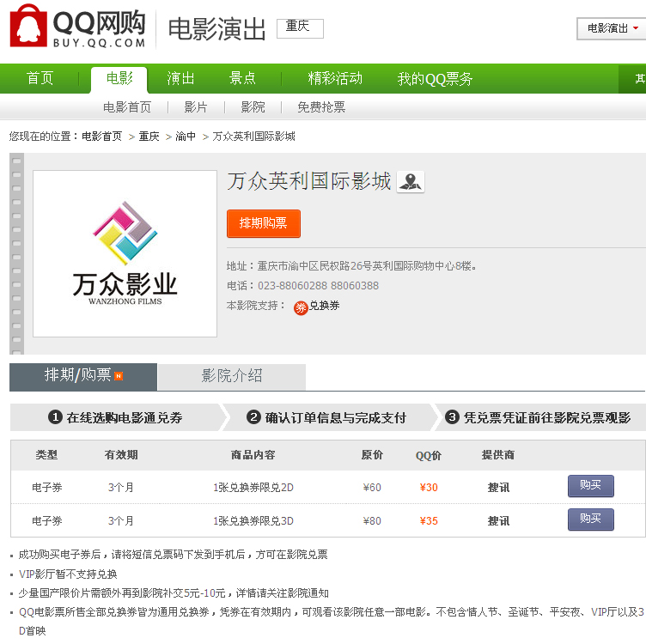Click the 有效期 column header
646x644 pixels.
(121, 455)
